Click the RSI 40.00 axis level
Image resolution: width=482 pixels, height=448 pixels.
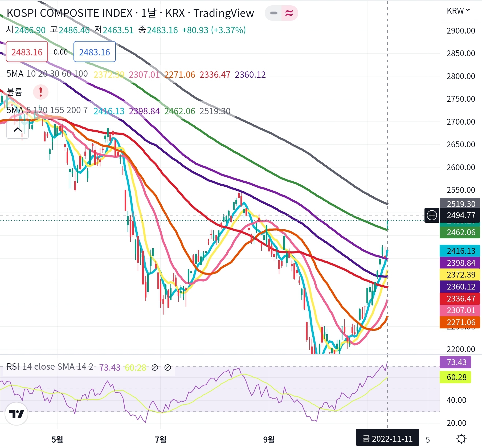[x=456, y=400]
